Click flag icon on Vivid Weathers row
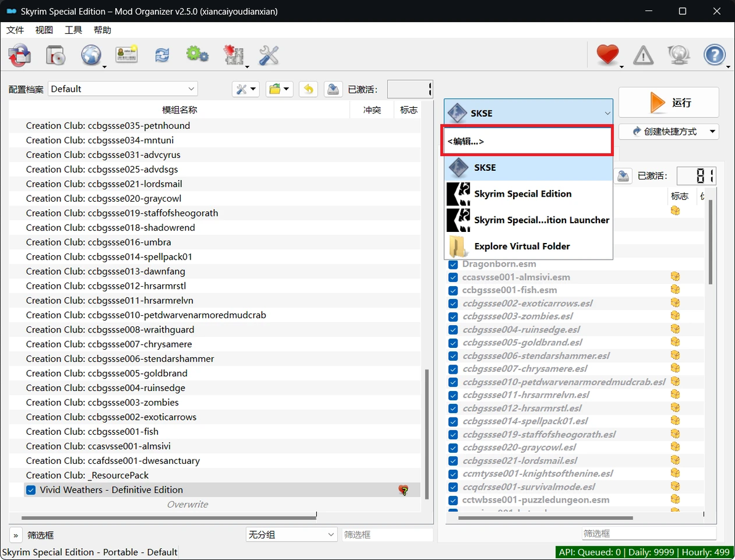The width and height of the screenshot is (735, 560). pyautogui.click(x=403, y=490)
